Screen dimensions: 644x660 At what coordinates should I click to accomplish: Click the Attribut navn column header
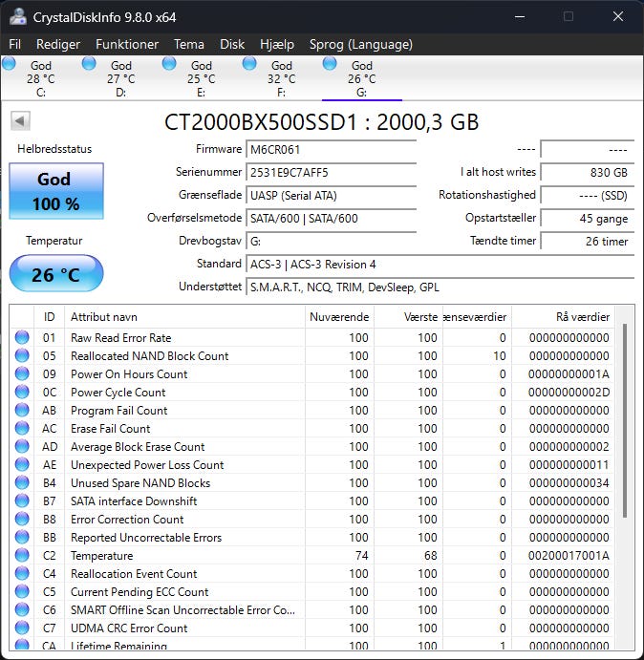pyautogui.click(x=184, y=316)
